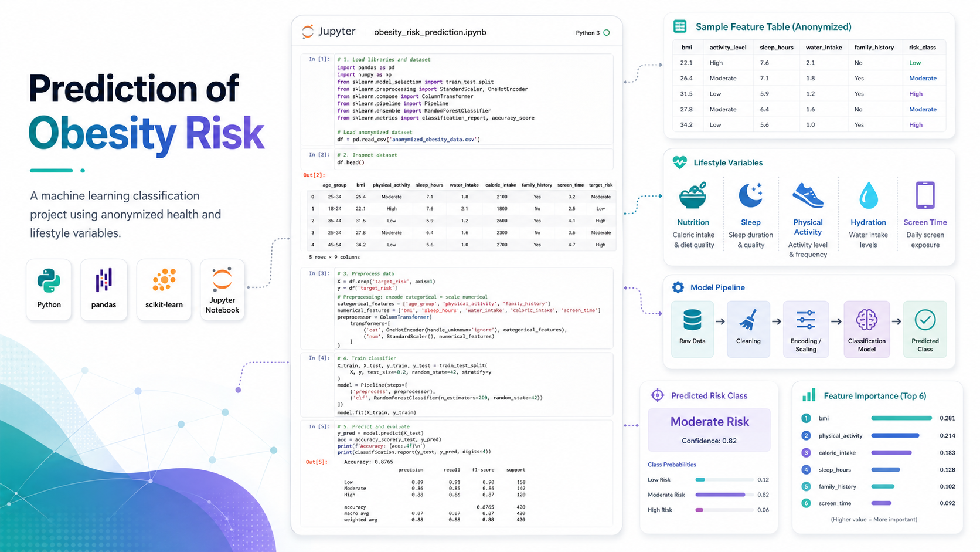This screenshot has height=552, width=980.
Task: Click the Moderate Risk probability bar
Action: (720, 495)
